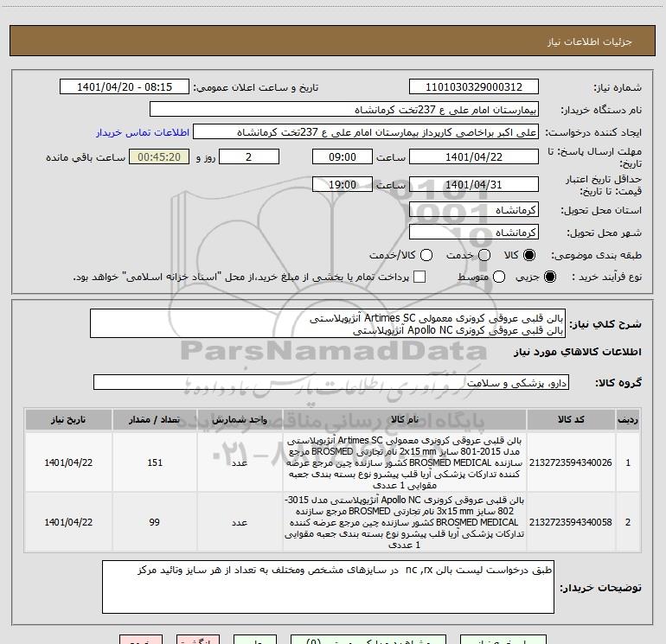Open the اطلاعات تماس خریدار link
This screenshot has width=666, height=644.
click(143, 132)
